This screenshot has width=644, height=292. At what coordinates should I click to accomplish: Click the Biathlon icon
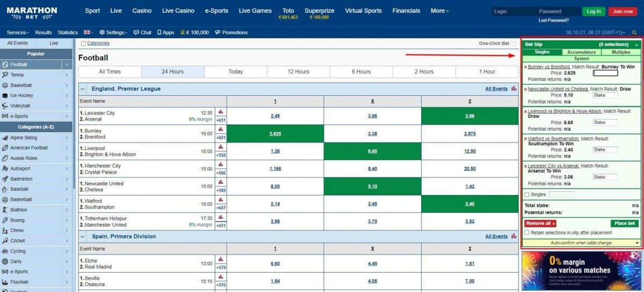5,210
